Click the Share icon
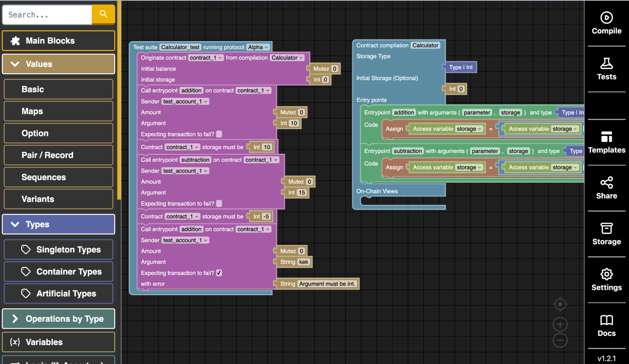629x364 pixels. (606, 183)
